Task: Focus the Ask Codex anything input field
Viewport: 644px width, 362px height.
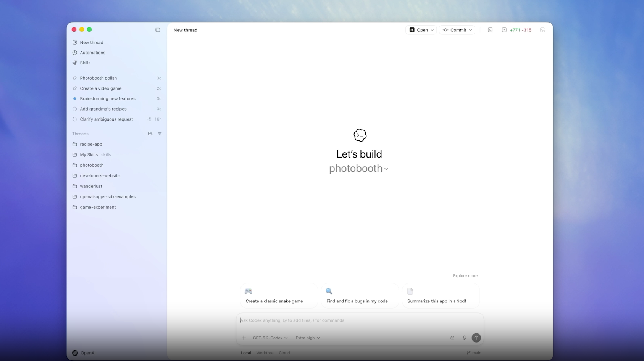Action: click(x=359, y=320)
